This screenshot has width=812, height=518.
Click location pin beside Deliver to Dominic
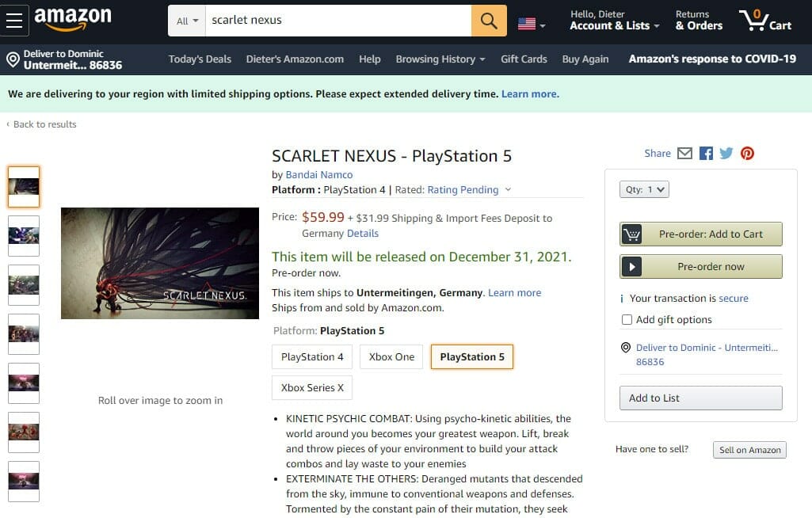[626, 348]
